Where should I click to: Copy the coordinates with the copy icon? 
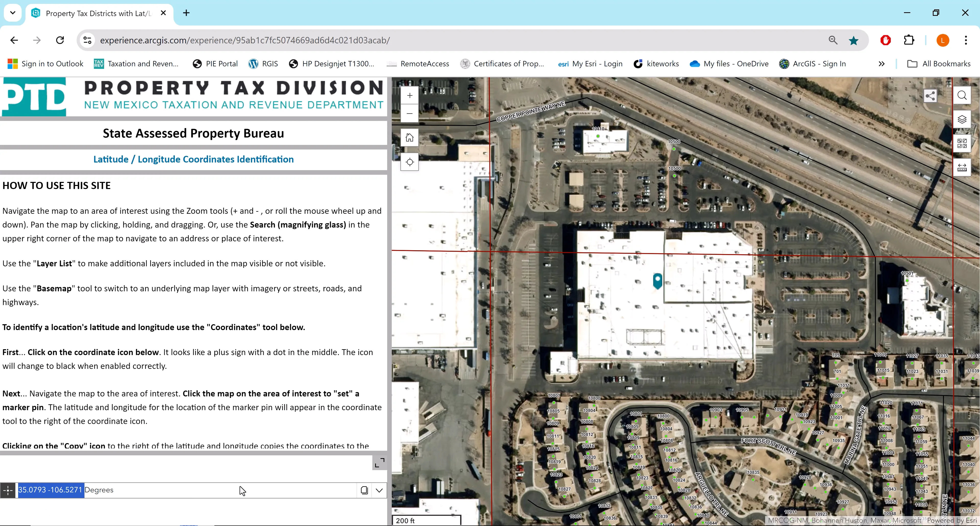364,490
